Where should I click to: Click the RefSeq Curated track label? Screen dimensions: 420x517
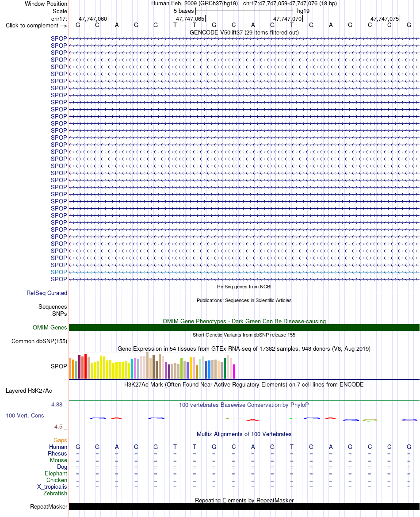(x=47, y=293)
